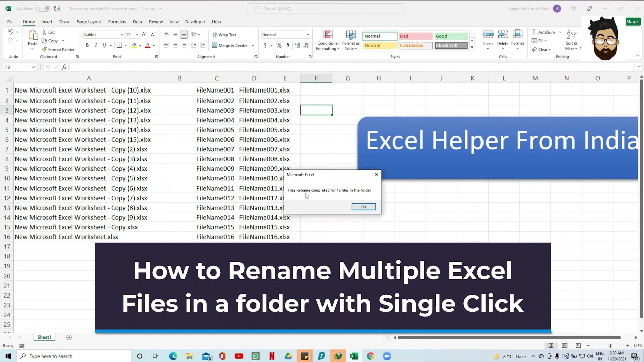This screenshot has height=362, width=644.
Task: Open the Clear dropdown
Action: coord(541,49)
